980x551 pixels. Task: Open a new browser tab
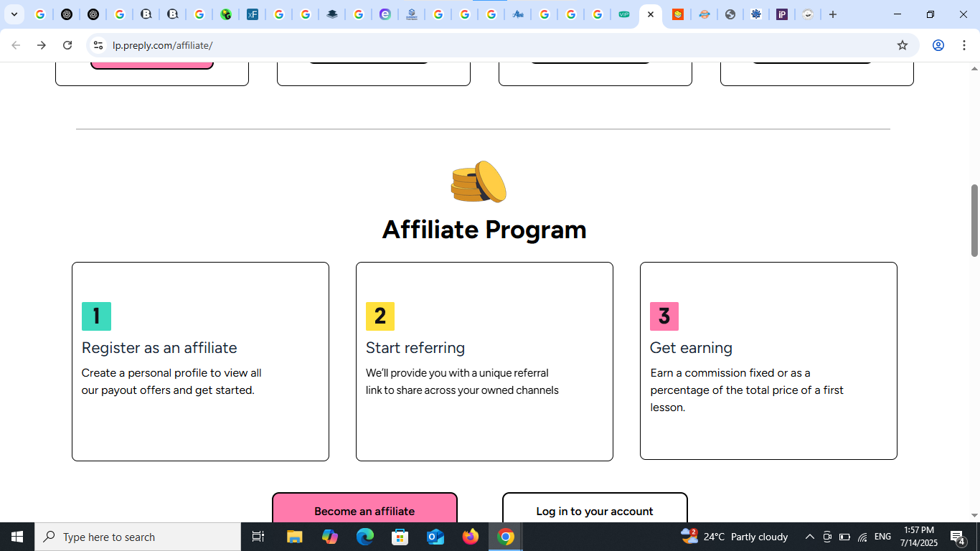point(833,14)
